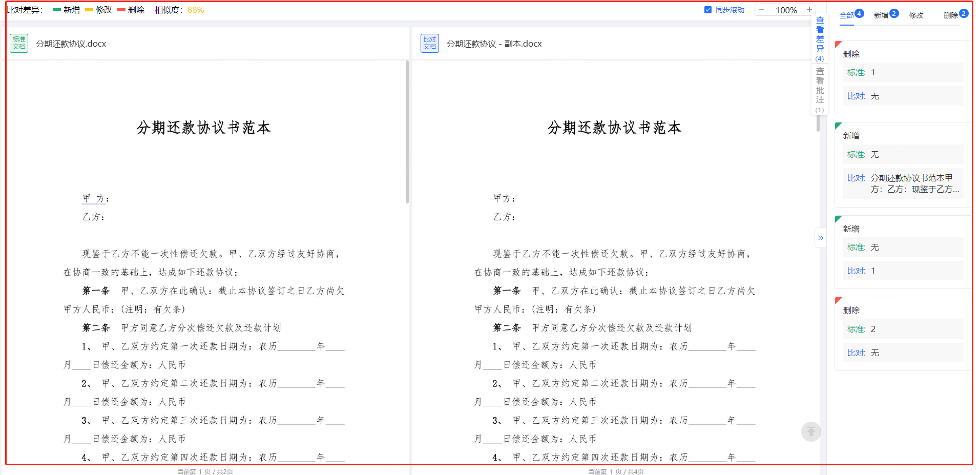The width and height of the screenshot is (980, 475).
Task: Click the left document vertical scrollbar
Action: [x=407, y=132]
